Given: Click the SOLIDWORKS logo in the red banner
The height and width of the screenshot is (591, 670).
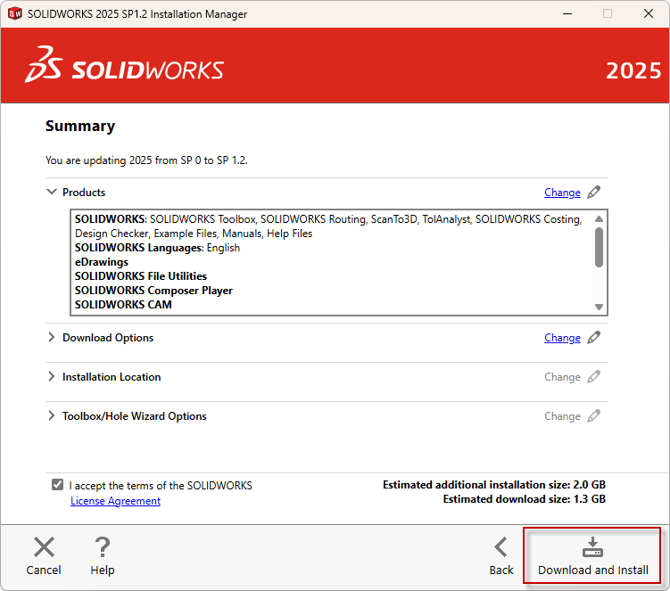Looking at the screenshot, I should (x=124, y=66).
